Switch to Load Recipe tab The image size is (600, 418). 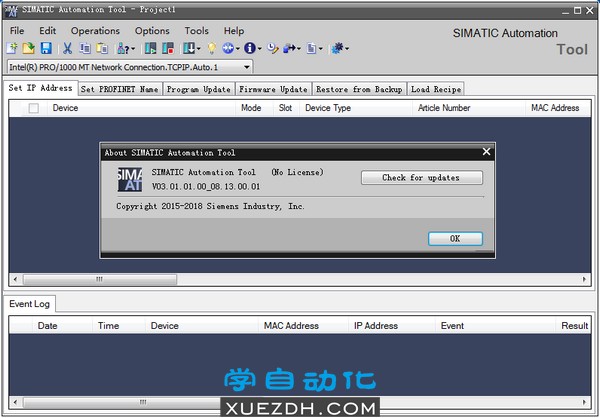click(x=436, y=89)
